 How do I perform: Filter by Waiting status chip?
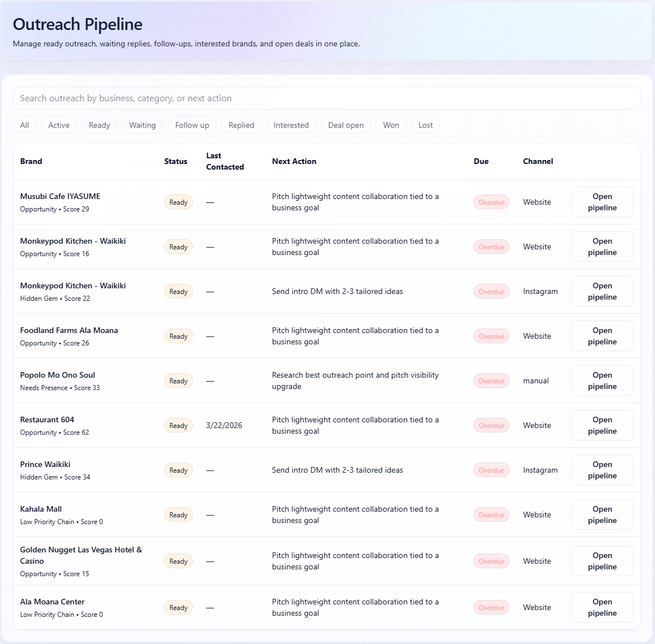point(143,126)
